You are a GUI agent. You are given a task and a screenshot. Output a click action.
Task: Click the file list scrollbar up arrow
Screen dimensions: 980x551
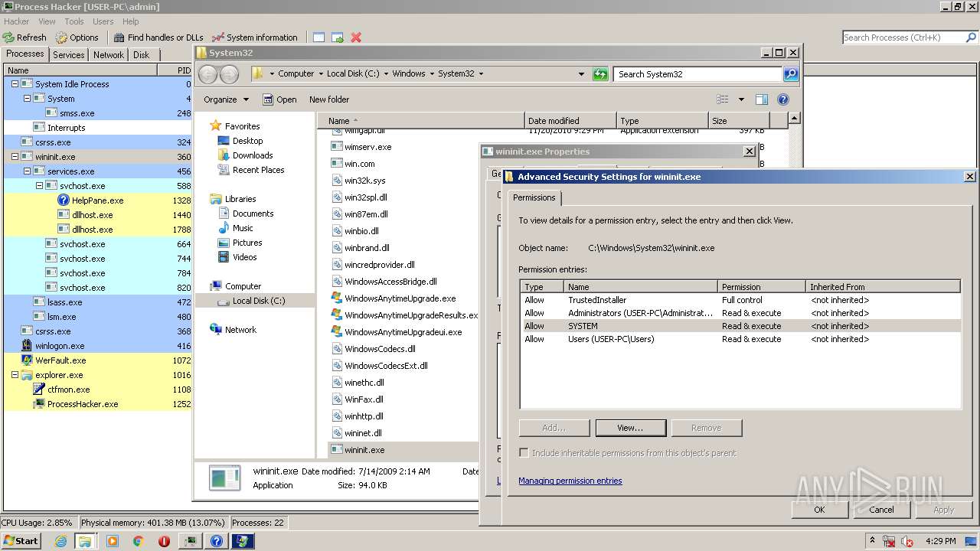point(795,119)
